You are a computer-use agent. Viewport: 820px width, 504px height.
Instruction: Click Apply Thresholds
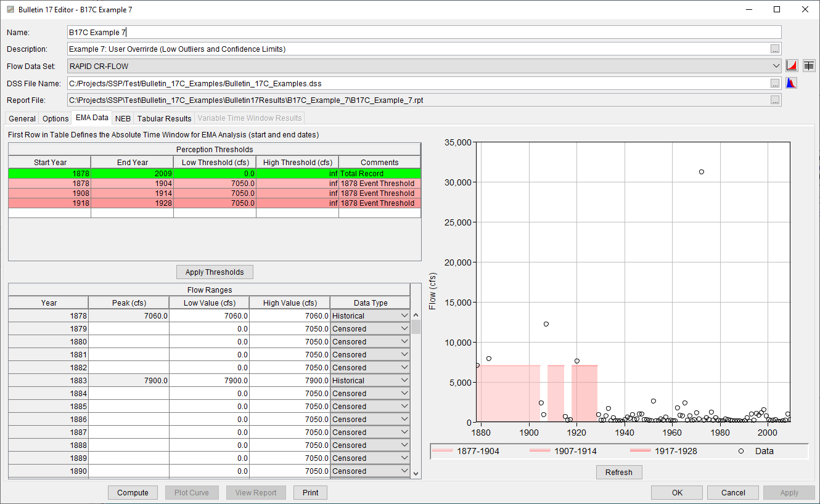pyautogui.click(x=214, y=272)
